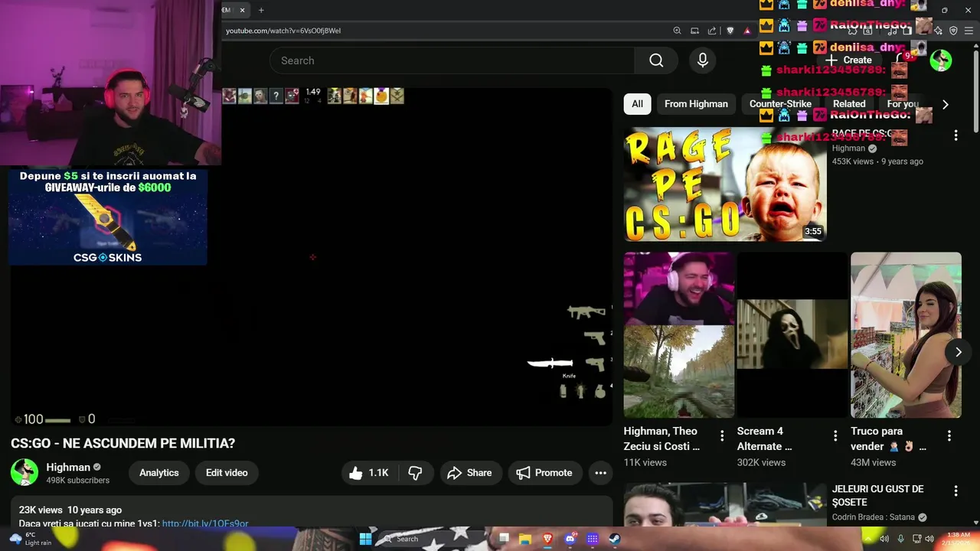Click the Edit video button

(227, 473)
